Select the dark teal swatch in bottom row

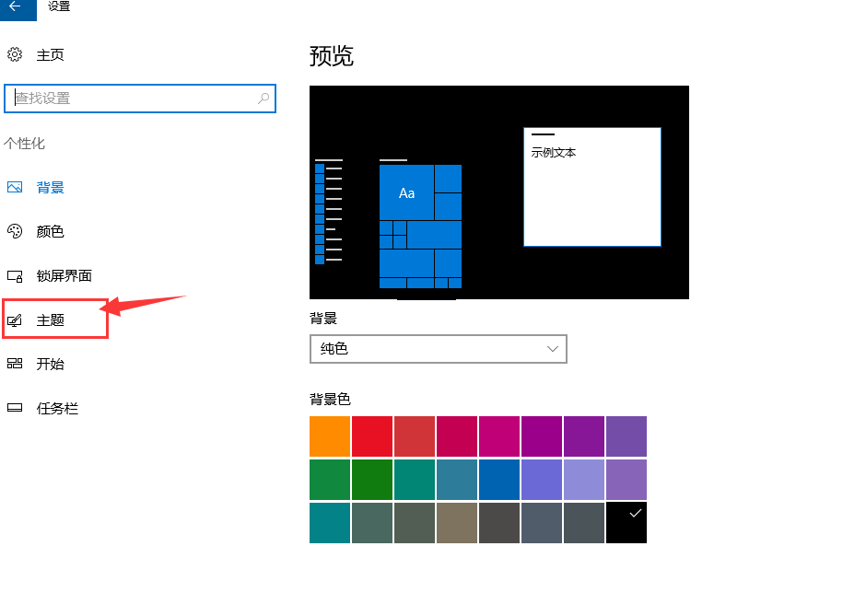pos(329,522)
